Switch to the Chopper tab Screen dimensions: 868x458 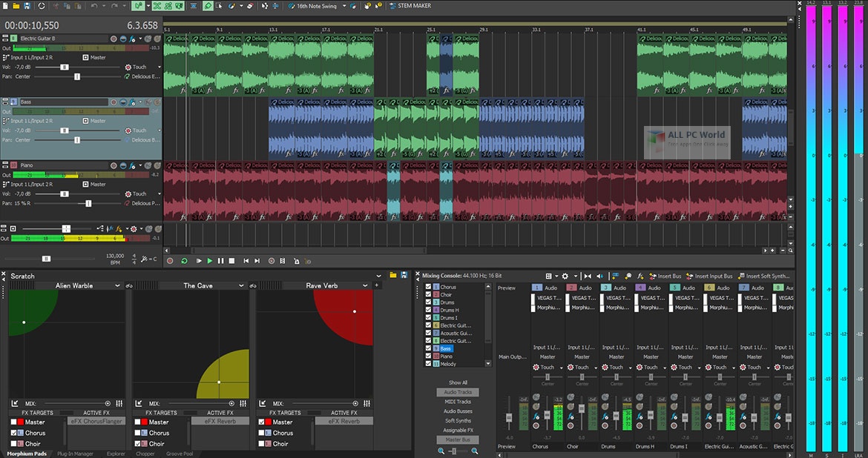point(145,454)
